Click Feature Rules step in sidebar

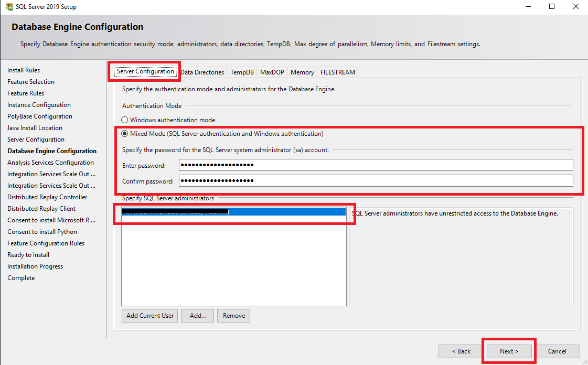(26, 93)
